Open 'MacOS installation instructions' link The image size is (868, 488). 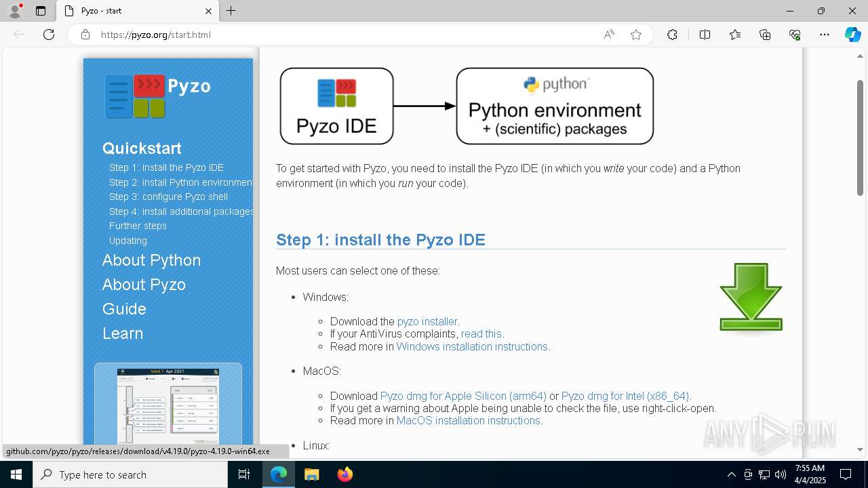[469, 420]
